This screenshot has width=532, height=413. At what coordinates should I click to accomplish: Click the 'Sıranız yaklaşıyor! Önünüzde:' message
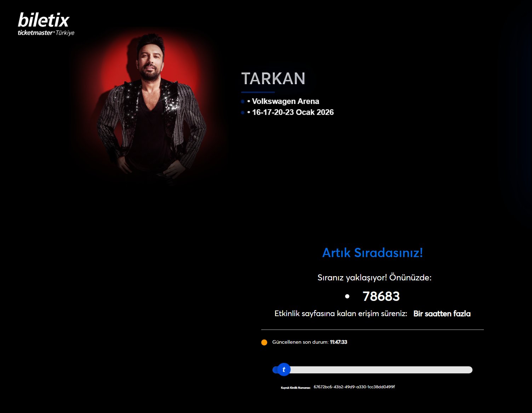tap(374, 278)
